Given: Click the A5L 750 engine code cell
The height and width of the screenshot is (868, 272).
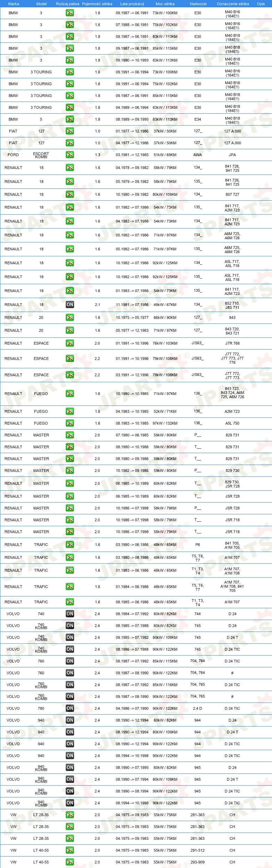Looking at the screenshot, I should point(232,423).
